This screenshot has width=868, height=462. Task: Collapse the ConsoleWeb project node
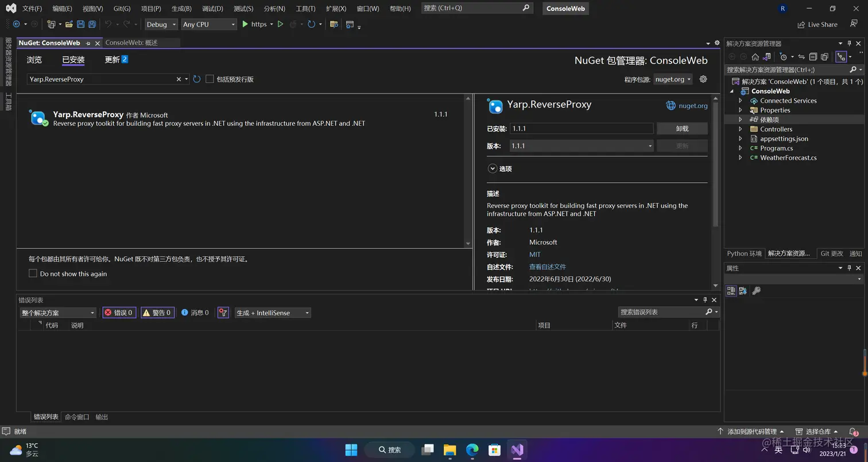[732, 91]
